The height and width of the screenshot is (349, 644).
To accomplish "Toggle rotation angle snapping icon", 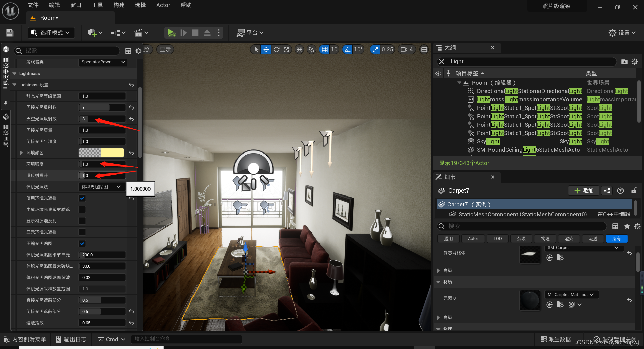I will [x=348, y=50].
